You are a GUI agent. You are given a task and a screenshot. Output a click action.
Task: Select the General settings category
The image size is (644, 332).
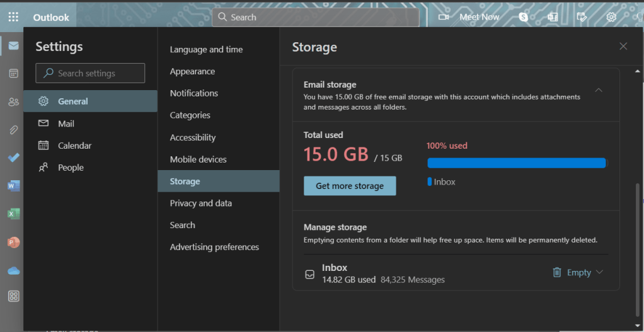[90, 101]
